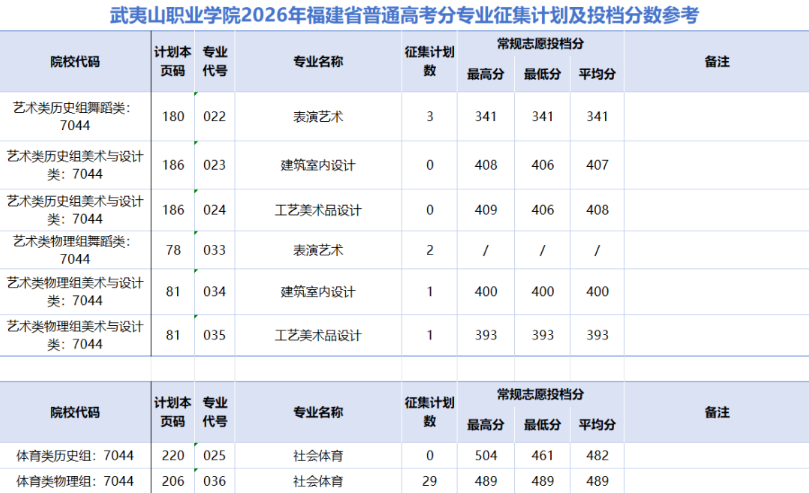Click cell 体育类历史组: 7044
809x493 pixels.
(75, 455)
